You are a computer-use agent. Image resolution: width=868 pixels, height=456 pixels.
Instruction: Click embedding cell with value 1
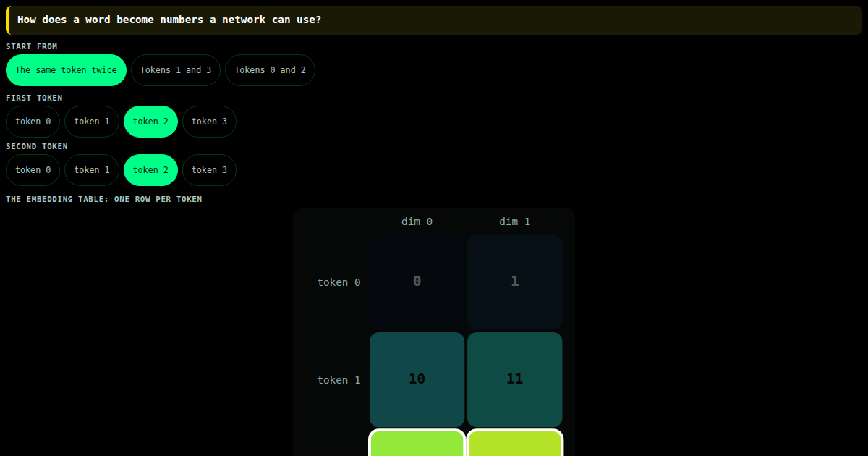tap(515, 282)
